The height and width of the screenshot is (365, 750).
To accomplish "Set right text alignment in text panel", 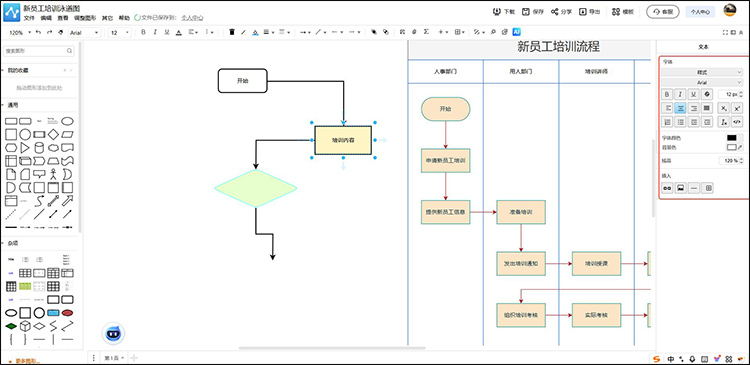I will pos(694,108).
